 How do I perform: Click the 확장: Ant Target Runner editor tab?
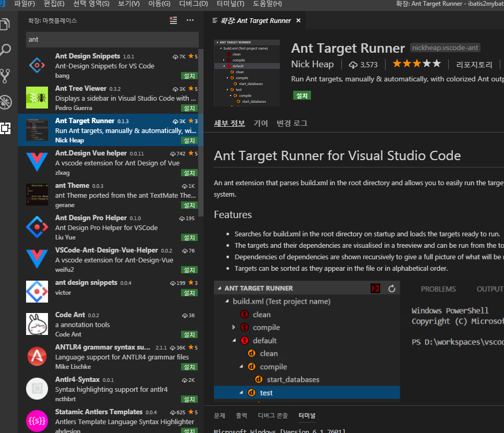[x=256, y=20]
